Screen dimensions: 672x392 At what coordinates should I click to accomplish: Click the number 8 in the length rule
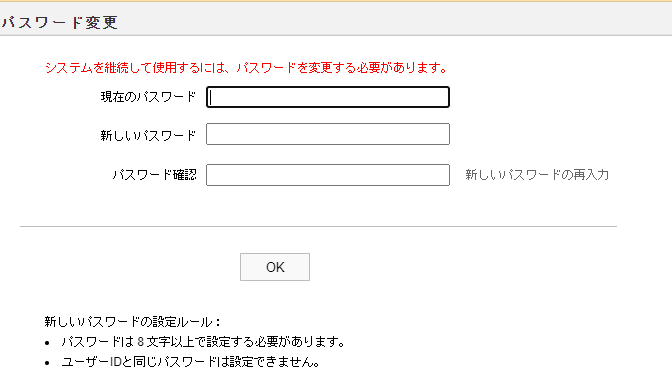point(141,342)
